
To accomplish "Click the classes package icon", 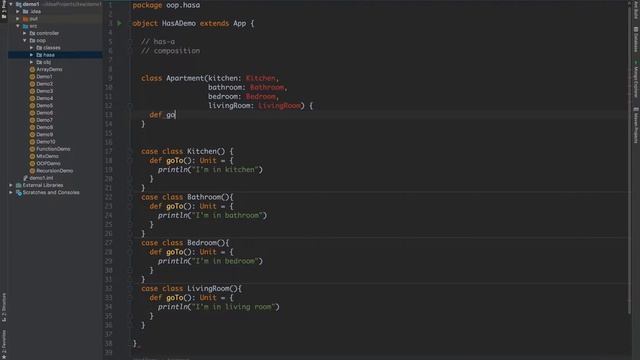I will click(39, 48).
